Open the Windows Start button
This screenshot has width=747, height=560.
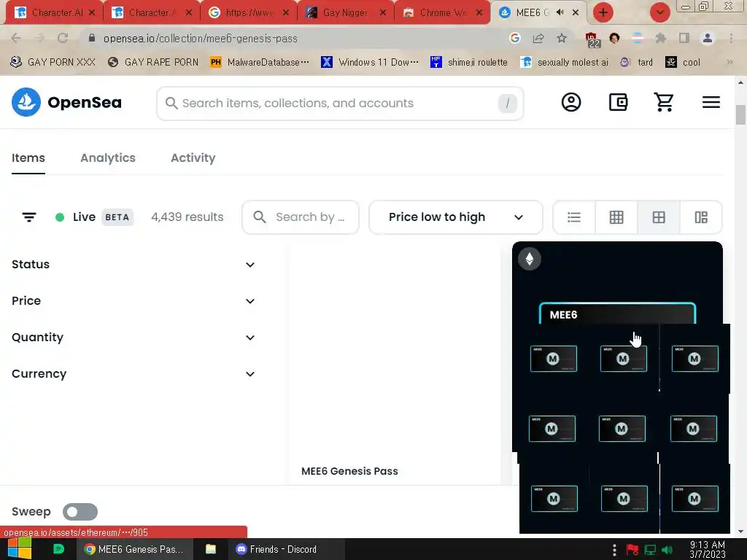coord(20,549)
